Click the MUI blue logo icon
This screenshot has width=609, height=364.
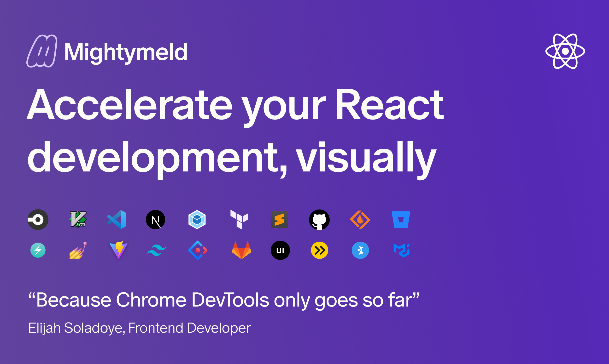[401, 250]
